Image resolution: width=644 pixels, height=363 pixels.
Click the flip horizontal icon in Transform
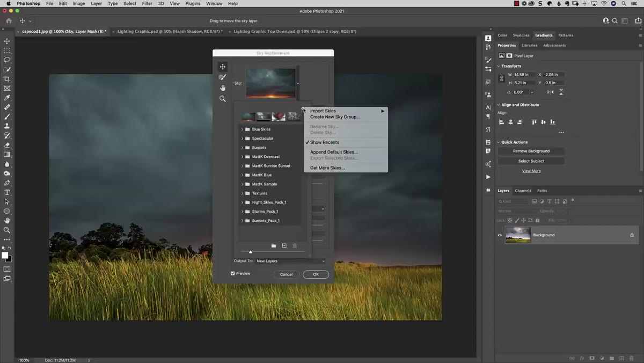[x=550, y=92]
